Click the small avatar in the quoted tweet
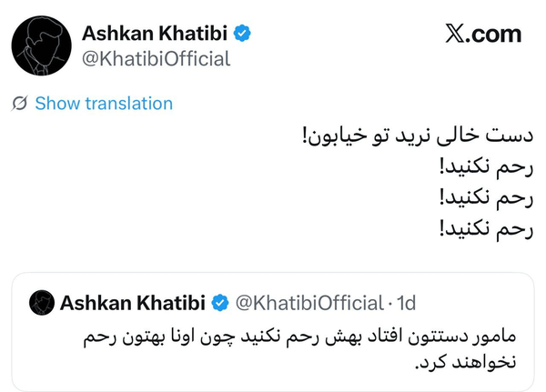The height and width of the screenshot is (392, 546). click(40, 302)
